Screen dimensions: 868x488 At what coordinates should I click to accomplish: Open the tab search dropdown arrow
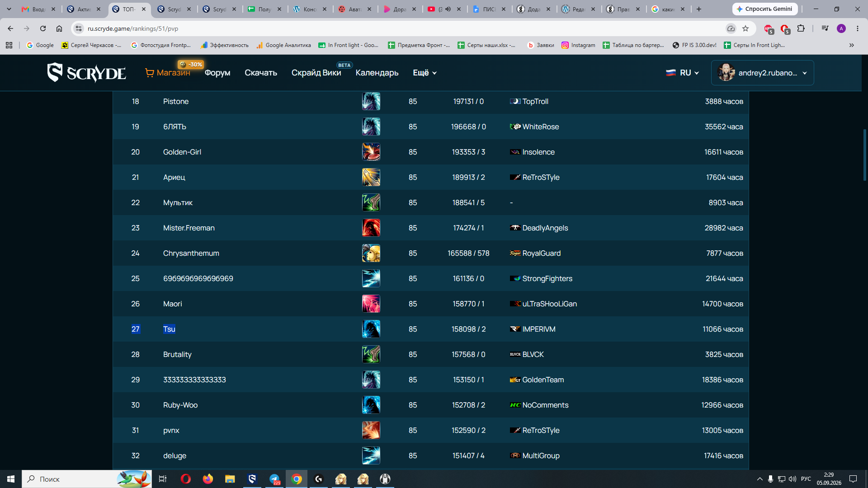pos(9,9)
